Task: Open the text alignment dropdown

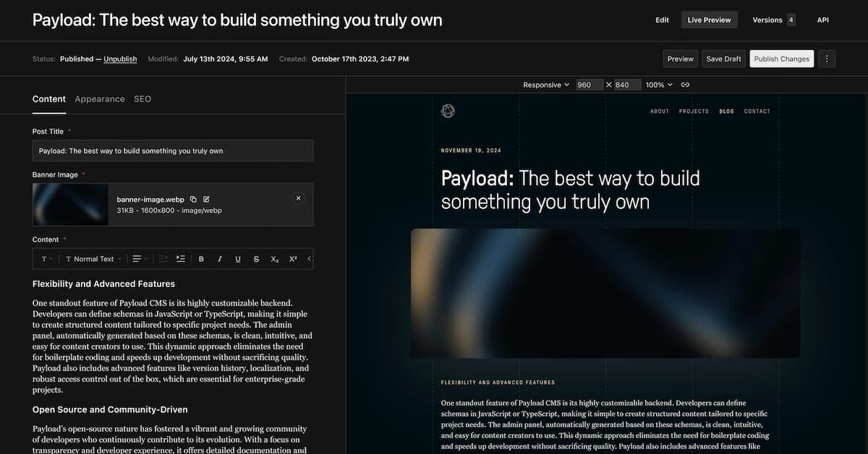Action: (140, 259)
